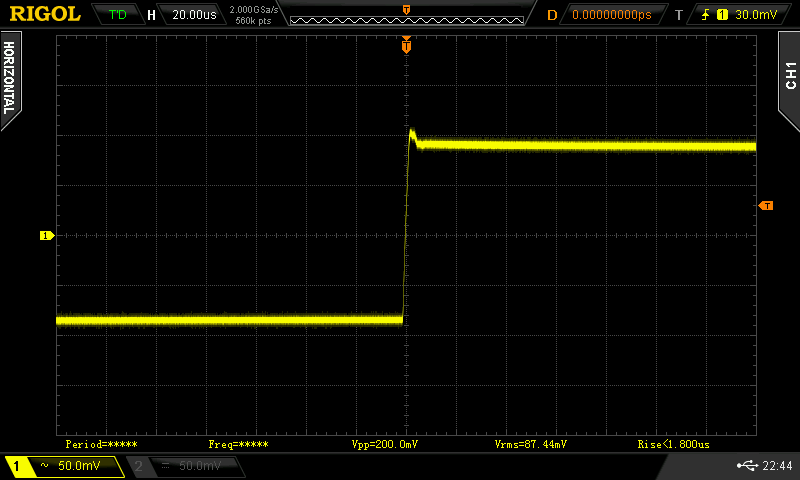Open the delay 0.00000000ps setting

tap(611, 15)
